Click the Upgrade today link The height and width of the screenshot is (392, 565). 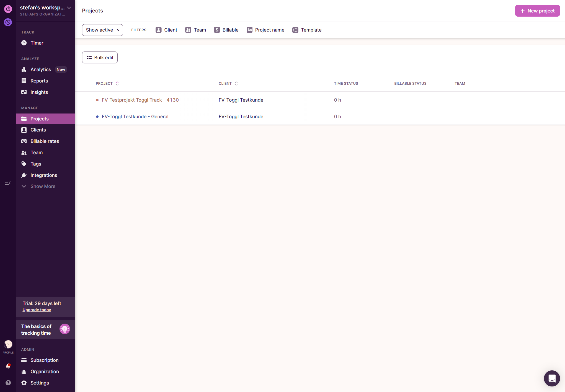pos(37,310)
